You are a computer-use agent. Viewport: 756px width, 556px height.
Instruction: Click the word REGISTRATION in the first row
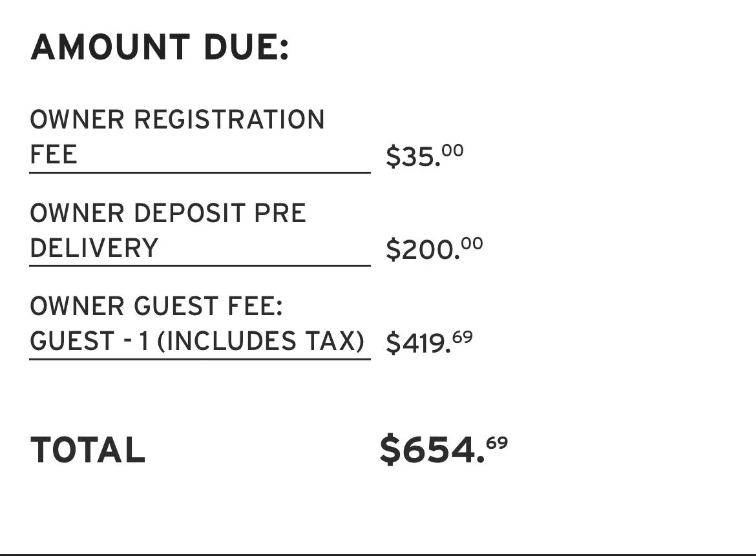(229, 119)
